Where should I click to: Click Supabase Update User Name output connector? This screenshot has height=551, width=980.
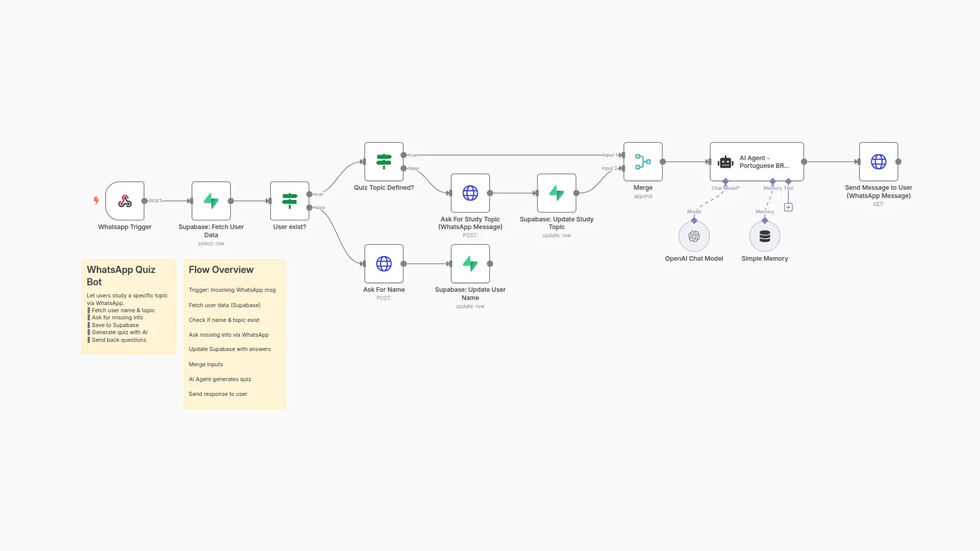click(490, 264)
